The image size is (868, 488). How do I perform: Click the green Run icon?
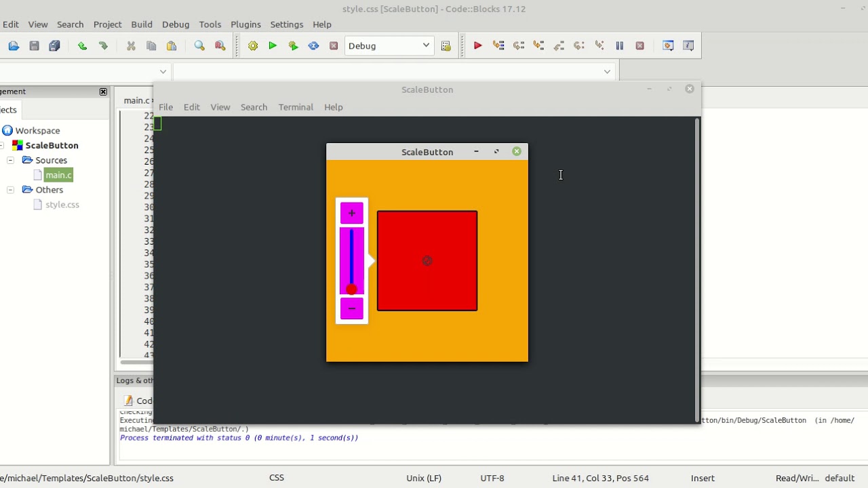[273, 46]
